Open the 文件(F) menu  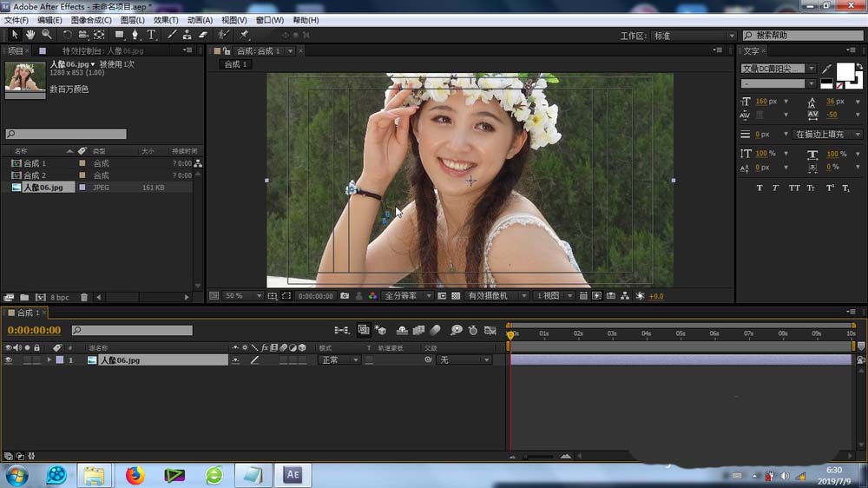16,20
